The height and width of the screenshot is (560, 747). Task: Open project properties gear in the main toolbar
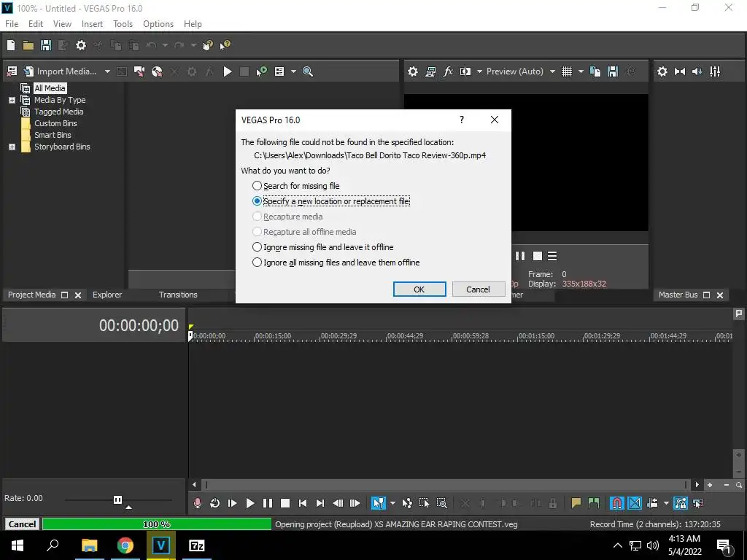(81, 45)
